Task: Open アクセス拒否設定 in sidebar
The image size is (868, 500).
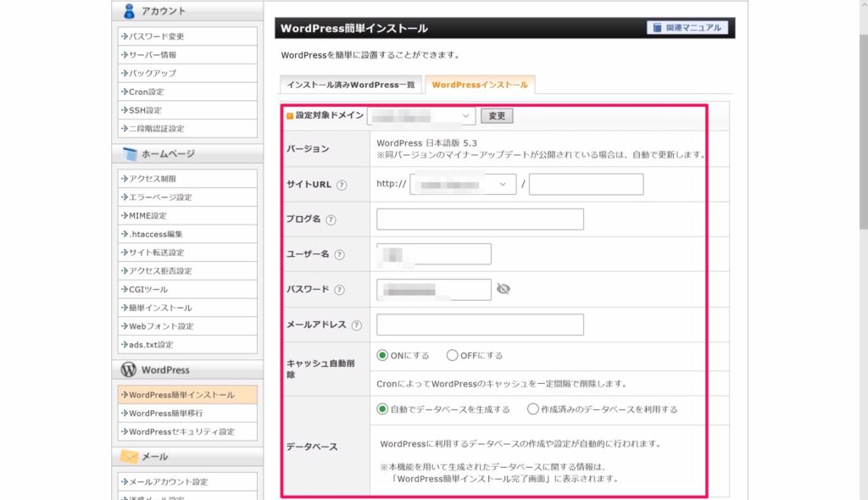Action: [x=187, y=271]
